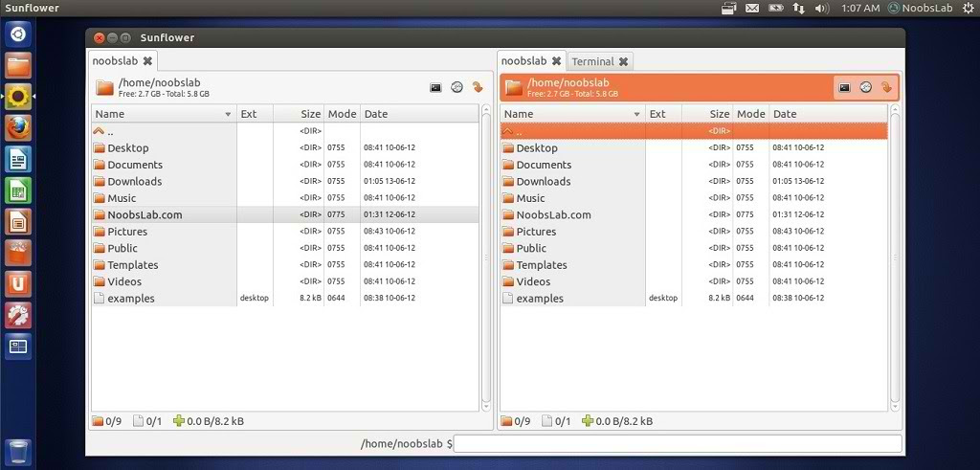The height and width of the screenshot is (470, 980).
Task: Select NoobsLab.com folder in left panel
Action: click(x=285, y=214)
